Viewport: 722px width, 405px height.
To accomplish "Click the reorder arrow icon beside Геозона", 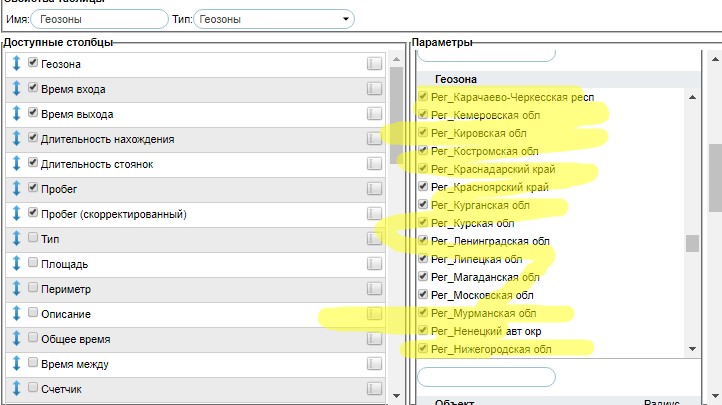I will (16, 64).
